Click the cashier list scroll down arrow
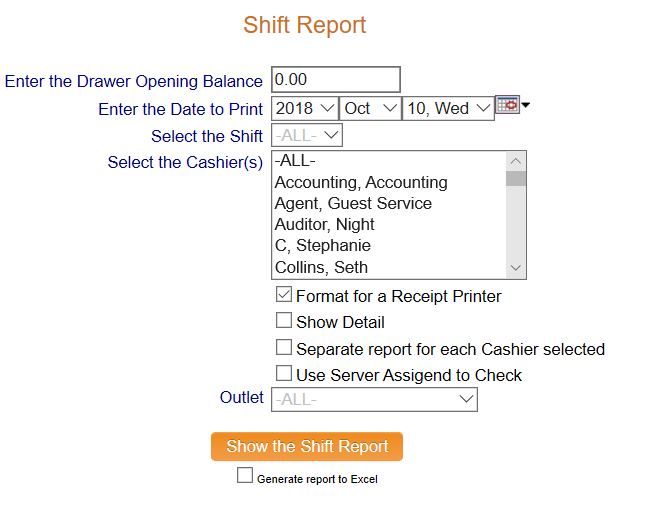 click(x=516, y=268)
